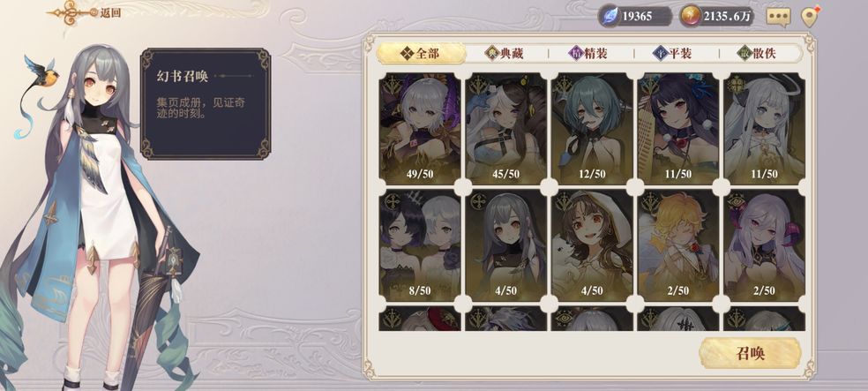Image resolution: width=868 pixels, height=391 pixels.
Task: Select the blond character card showing 2/50
Action: (x=678, y=245)
